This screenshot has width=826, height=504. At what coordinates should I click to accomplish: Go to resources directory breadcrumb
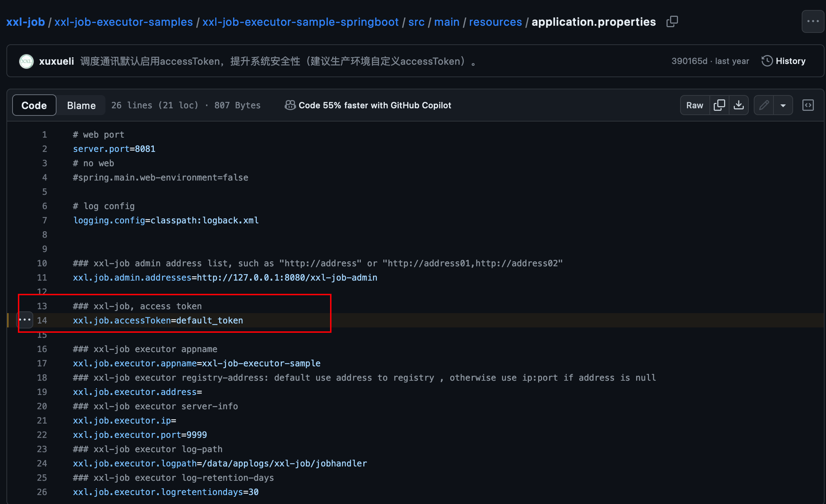pyautogui.click(x=495, y=22)
